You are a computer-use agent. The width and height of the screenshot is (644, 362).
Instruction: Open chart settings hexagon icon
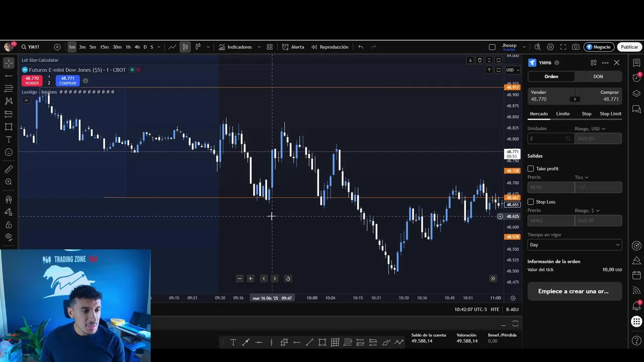click(550, 47)
